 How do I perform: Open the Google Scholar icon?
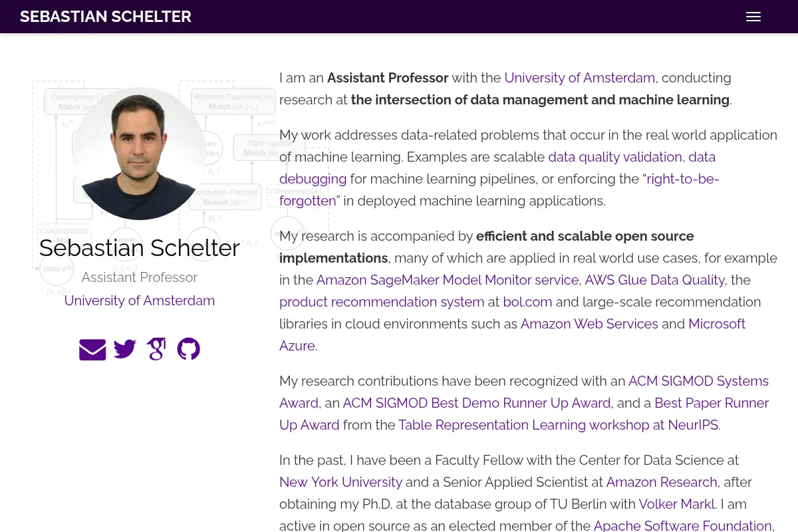tap(156, 349)
